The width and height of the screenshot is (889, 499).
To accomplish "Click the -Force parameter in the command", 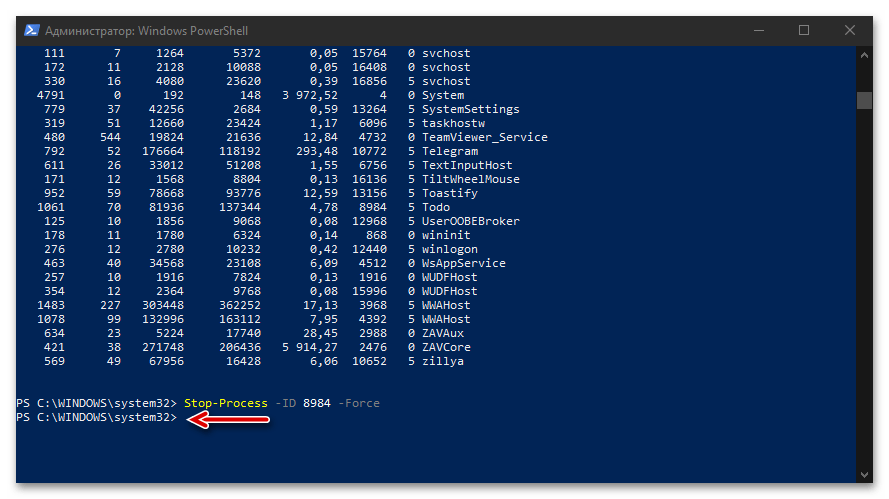I will [360, 403].
